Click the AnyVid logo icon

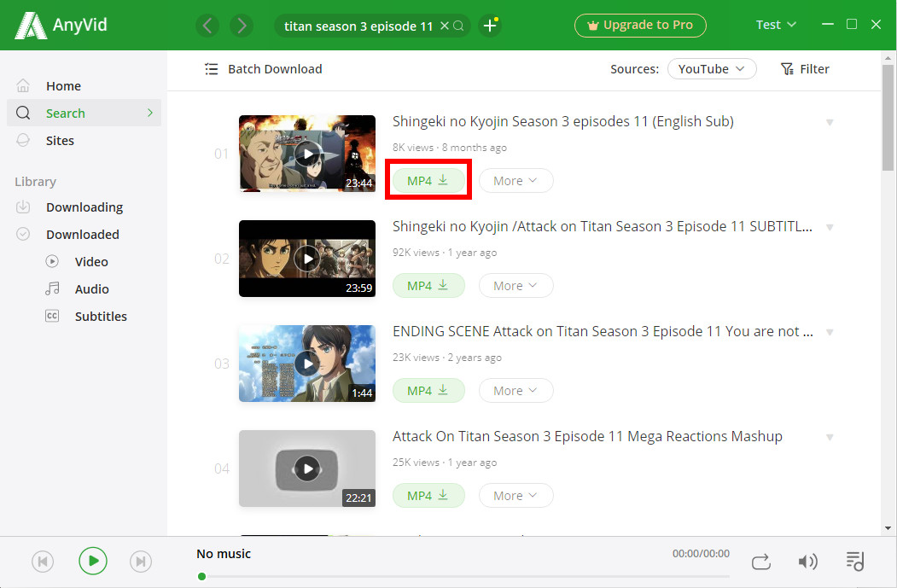(31, 25)
